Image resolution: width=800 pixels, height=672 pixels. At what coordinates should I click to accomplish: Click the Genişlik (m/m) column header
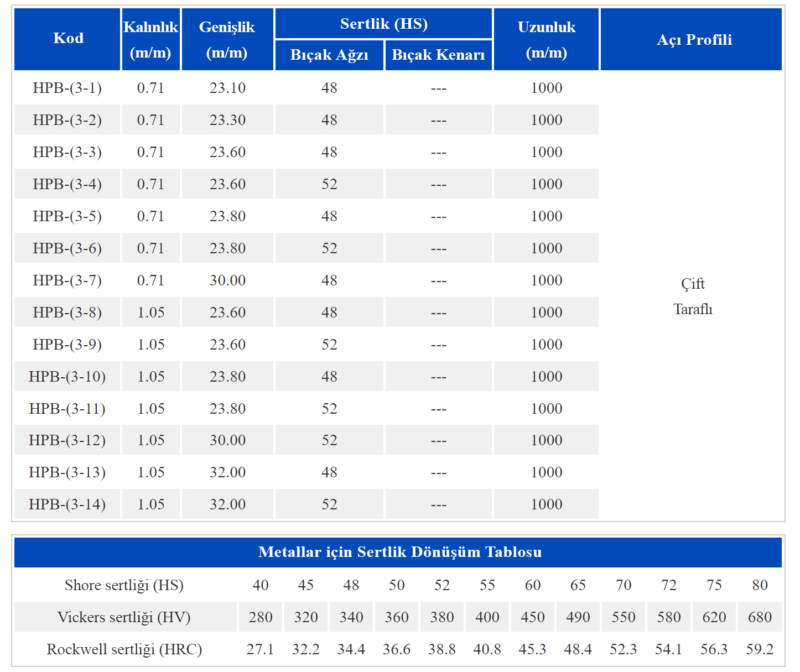(x=227, y=39)
